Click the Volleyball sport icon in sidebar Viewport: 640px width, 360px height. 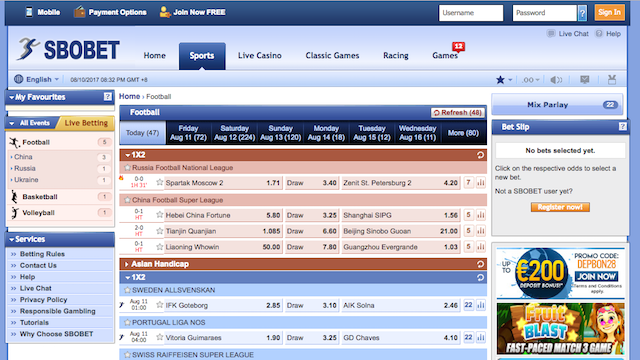(x=15, y=213)
